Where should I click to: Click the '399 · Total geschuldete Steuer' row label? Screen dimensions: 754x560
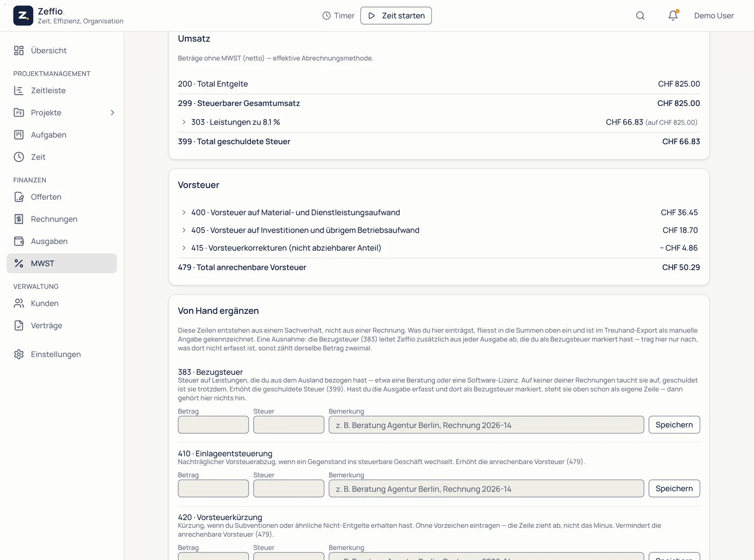point(234,142)
